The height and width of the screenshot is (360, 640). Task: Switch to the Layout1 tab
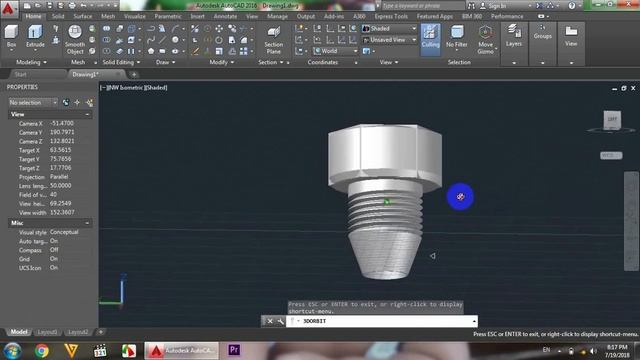coord(47,332)
